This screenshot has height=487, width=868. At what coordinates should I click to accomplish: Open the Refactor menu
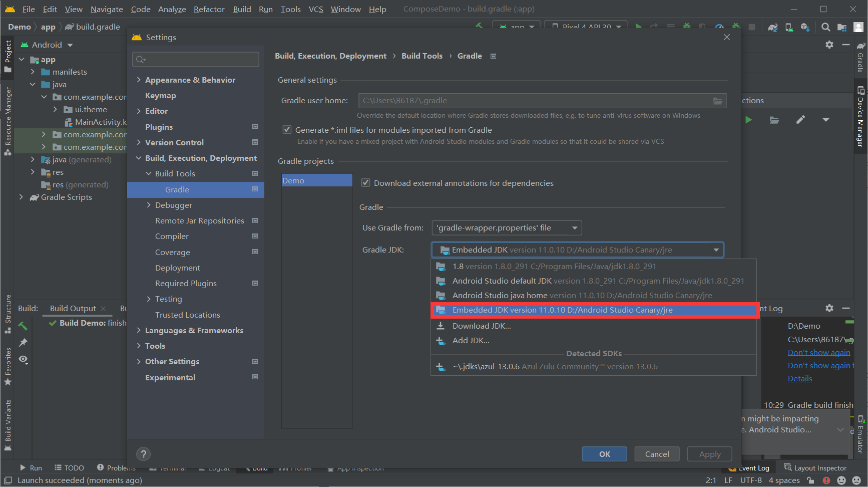point(209,9)
